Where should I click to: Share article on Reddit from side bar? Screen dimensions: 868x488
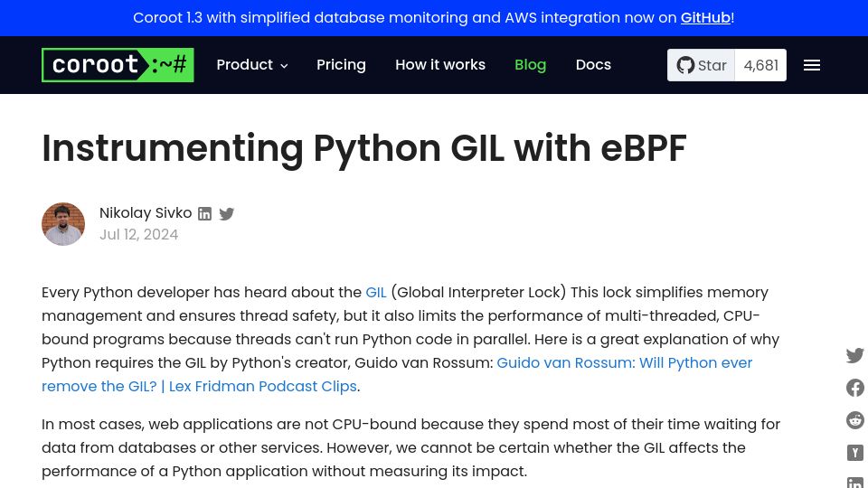854,420
